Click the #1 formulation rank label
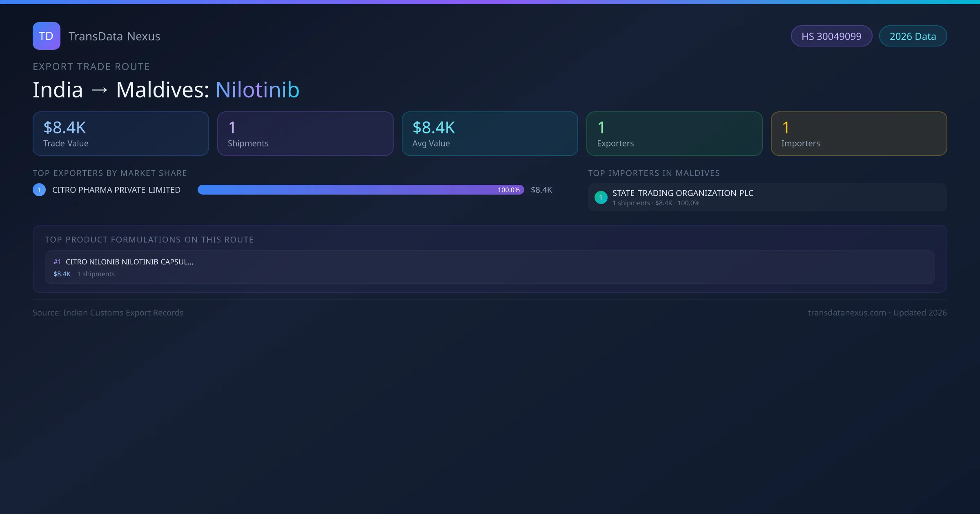980x514 pixels. [x=57, y=262]
